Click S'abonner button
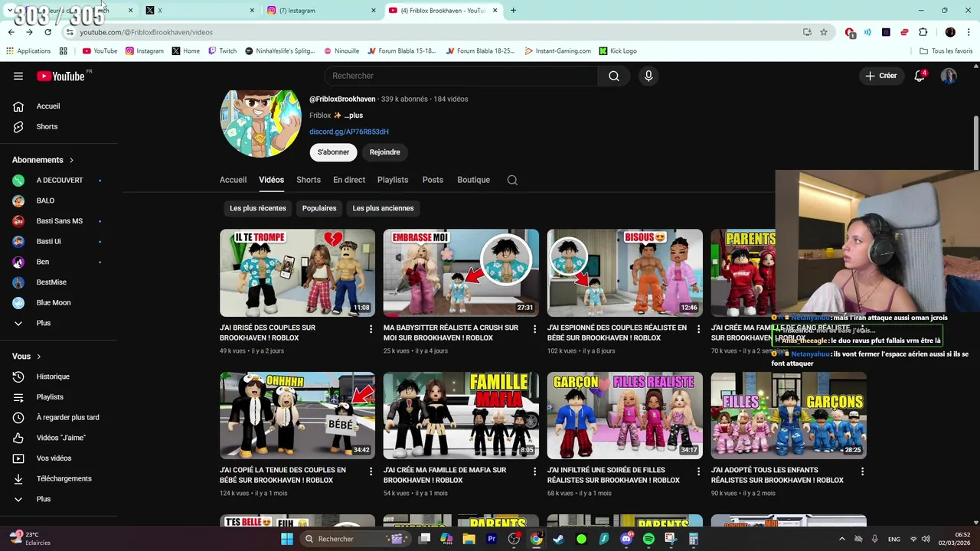Viewport: 980px width, 551px height. pyautogui.click(x=333, y=152)
